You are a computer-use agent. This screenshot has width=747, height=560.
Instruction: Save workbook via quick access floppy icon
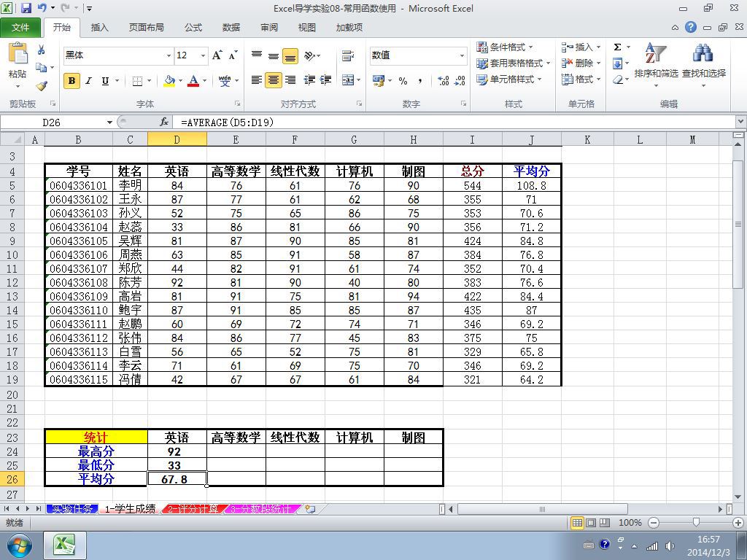[x=26, y=8]
